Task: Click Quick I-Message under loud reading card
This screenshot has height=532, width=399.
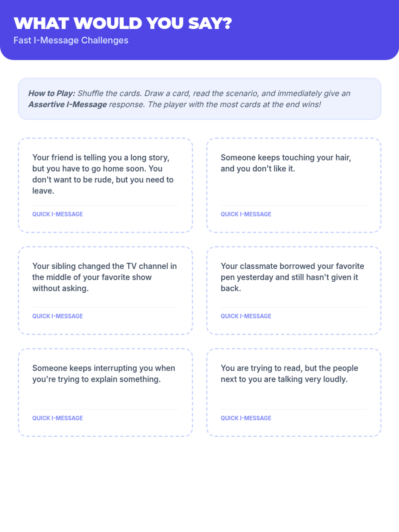Action: 246,418
